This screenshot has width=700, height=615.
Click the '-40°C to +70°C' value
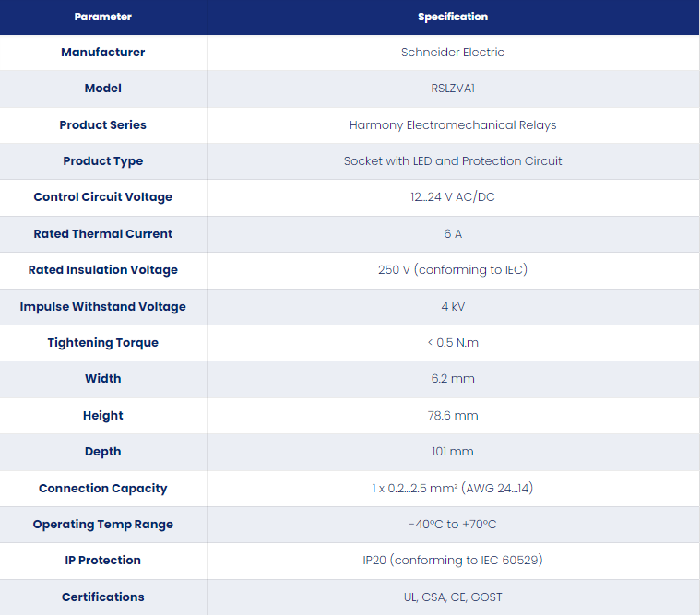[453, 525]
